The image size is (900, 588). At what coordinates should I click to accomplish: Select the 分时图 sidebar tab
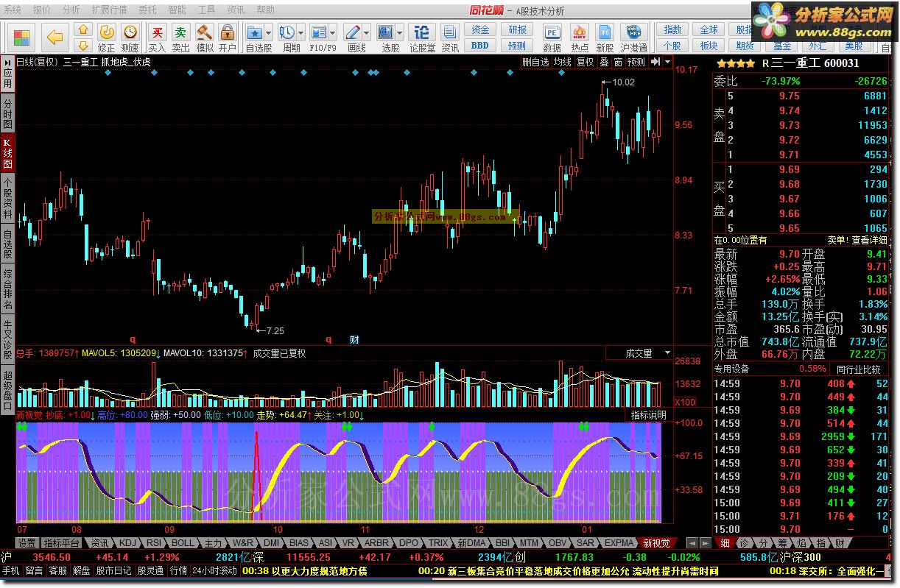[7, 113]
